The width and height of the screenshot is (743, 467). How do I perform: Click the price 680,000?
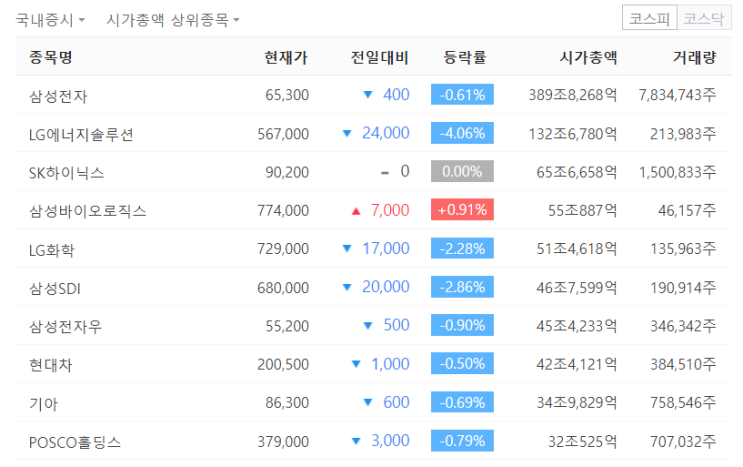(283, 287)
